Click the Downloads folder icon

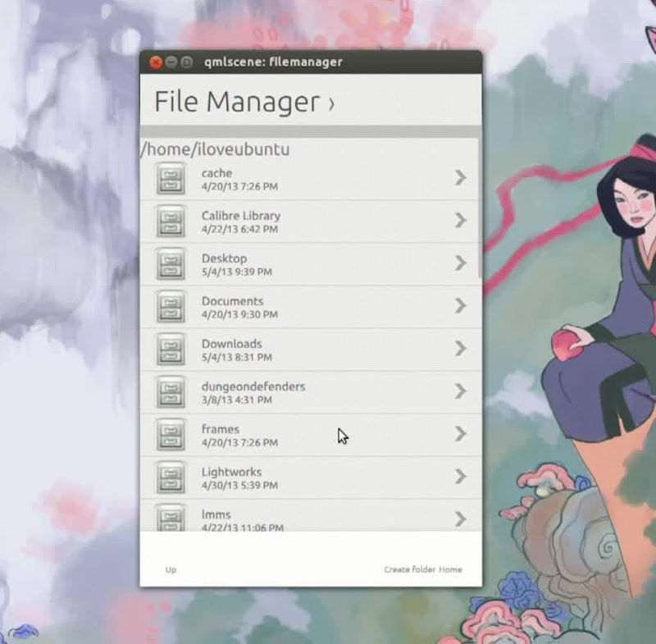pyautogui.click(x=171, y=349)
